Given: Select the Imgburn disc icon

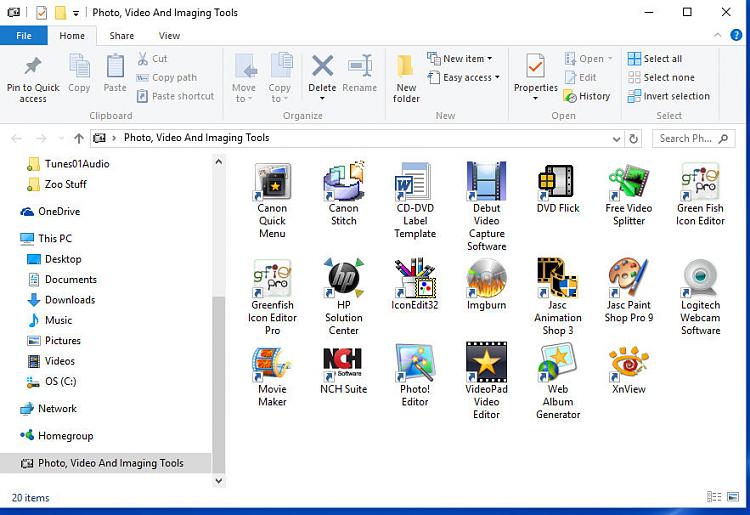Looking at the screenshot, I should click(486, 278).
